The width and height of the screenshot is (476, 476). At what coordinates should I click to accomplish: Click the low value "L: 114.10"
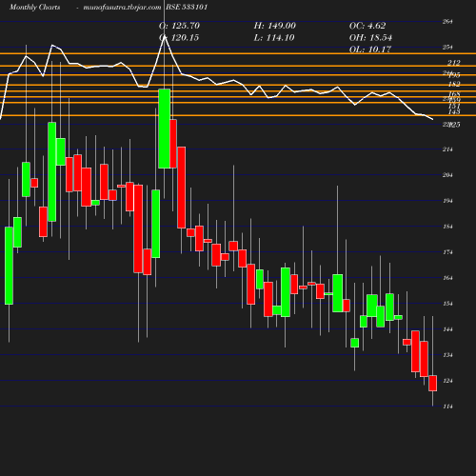click(x=274, y=37)
